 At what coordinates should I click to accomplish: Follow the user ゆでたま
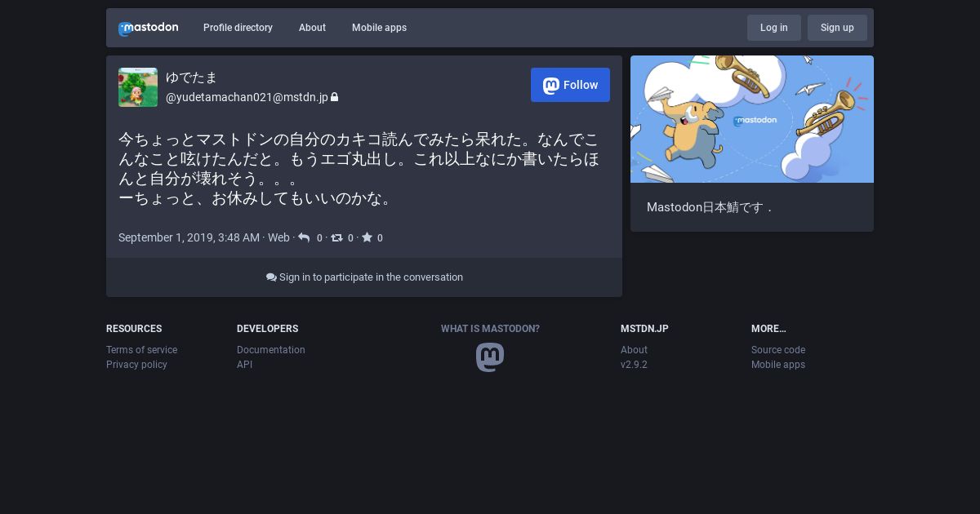point(570,85)
